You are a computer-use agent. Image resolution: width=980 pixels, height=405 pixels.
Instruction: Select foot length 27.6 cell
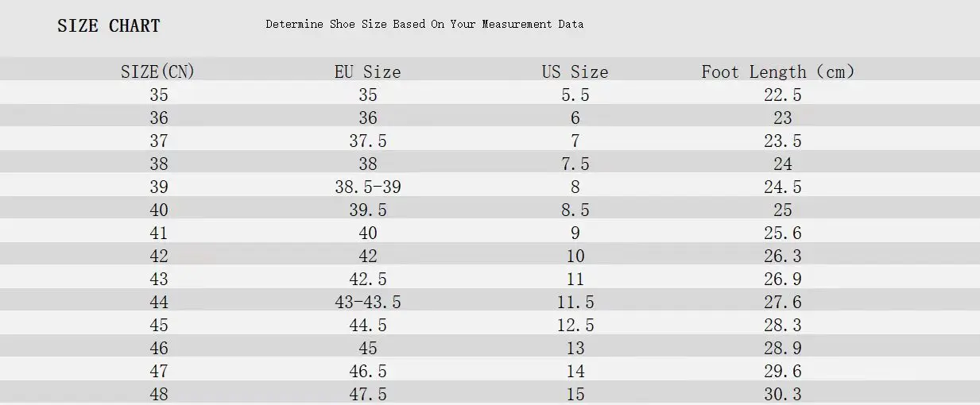(x=783, y=302)
